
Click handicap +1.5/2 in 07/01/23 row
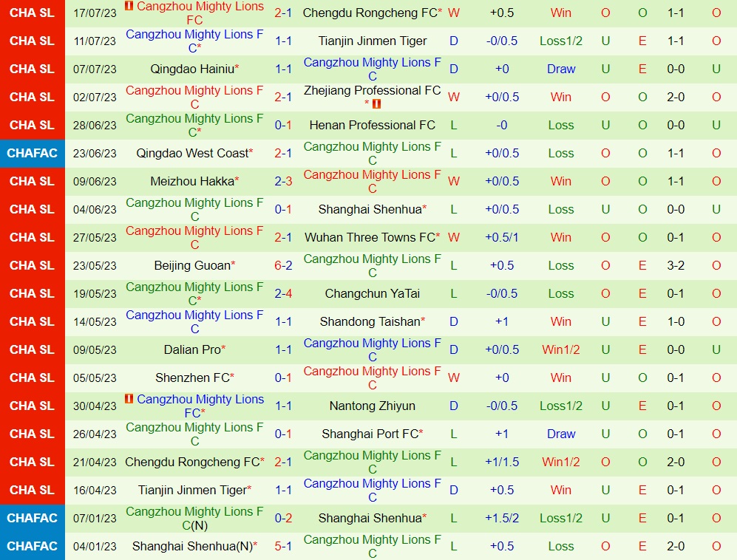[x=502, y=518]
